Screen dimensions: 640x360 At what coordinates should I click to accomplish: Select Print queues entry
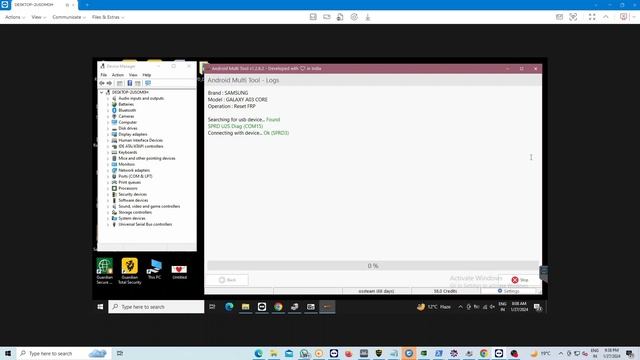tap(129, 182)
